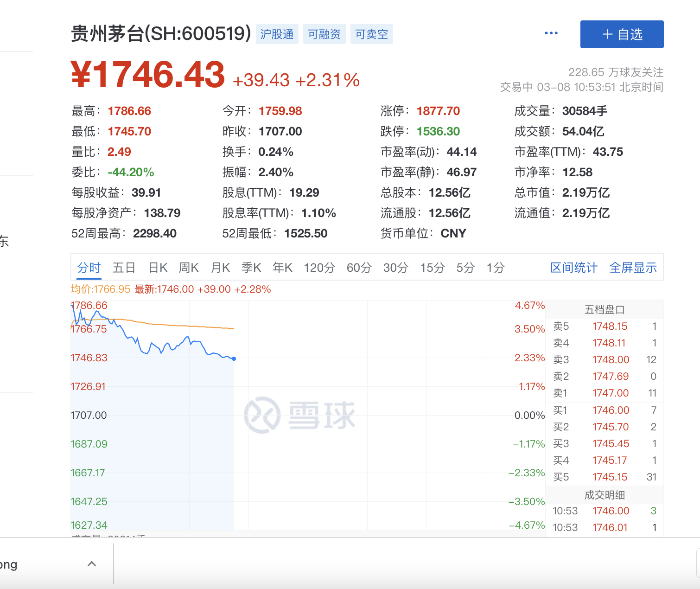
Task: Click the 52周最高 value 2298.40
Action: point(155,233)
